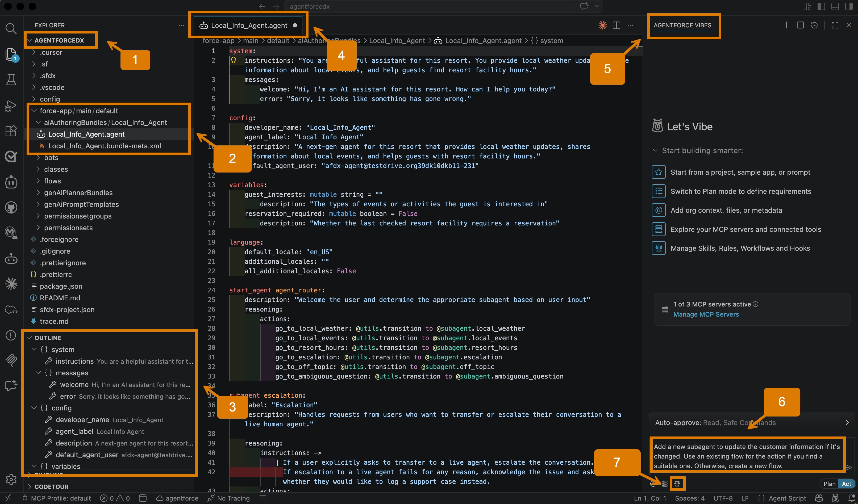Switch to Plan mode
Image resolution: width=858 pixels, height=504 pixels.
click(x=829, y=484)
